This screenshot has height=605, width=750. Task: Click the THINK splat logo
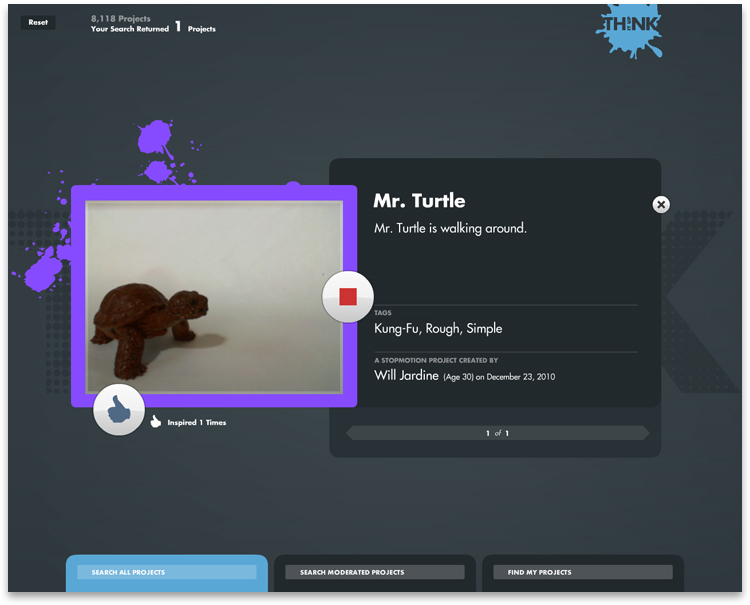629,30
